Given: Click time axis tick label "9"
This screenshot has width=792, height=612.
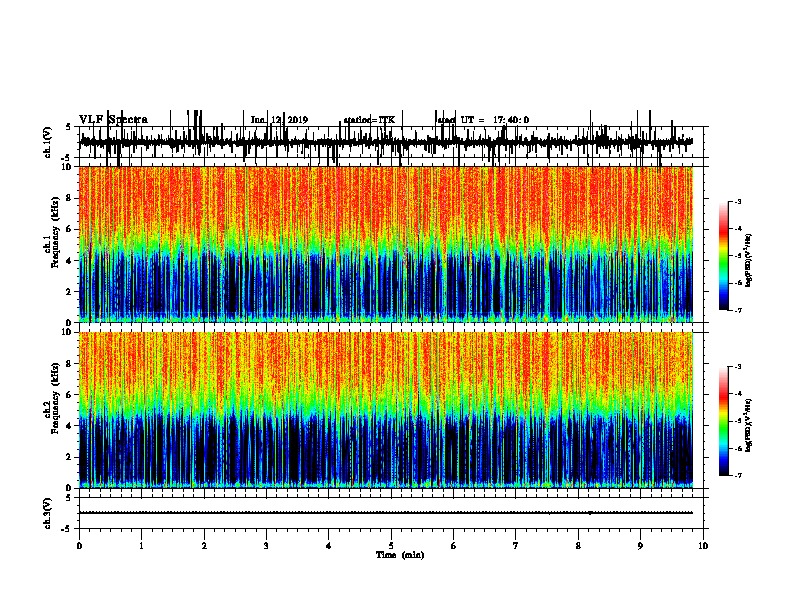Looking at the screenshot, I should 640,546.
